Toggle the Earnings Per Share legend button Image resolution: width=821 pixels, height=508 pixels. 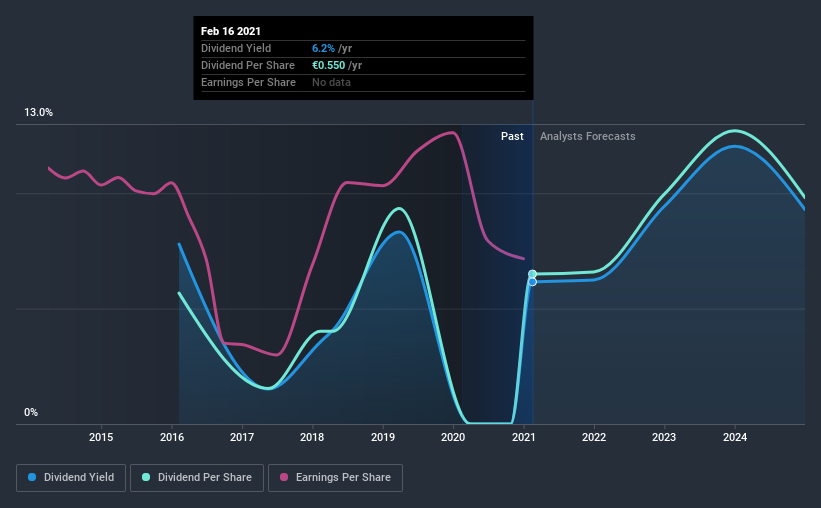(x=335, y=478)
